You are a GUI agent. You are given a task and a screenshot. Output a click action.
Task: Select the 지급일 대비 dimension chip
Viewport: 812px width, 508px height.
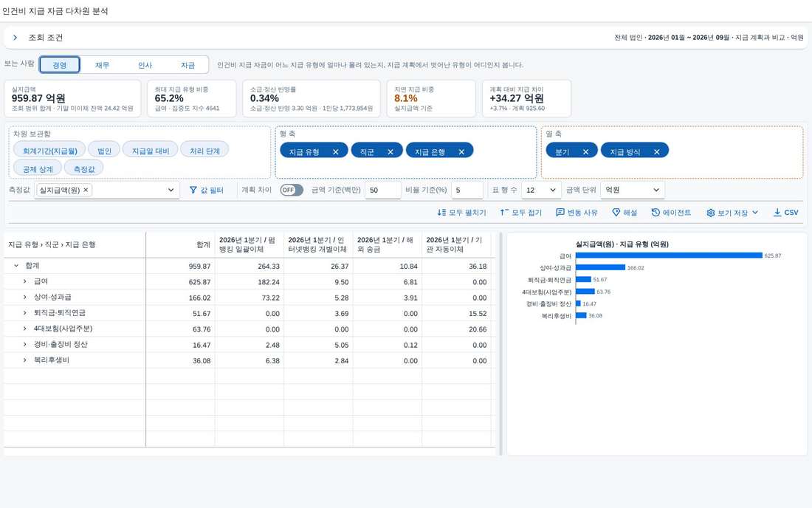click(x=150, y=151)
